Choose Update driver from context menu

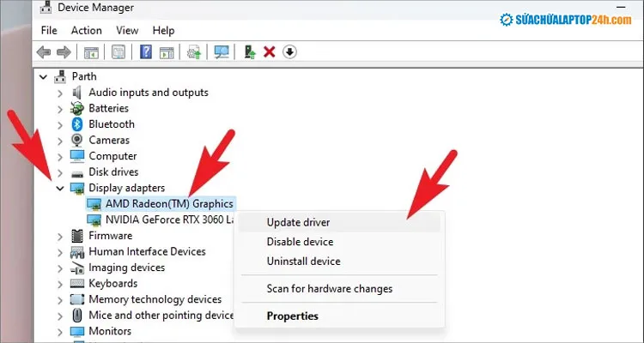(298, 222)
